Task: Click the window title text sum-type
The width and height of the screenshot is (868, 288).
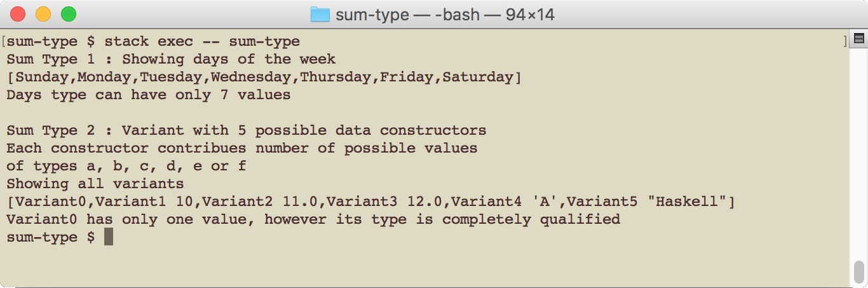Action: pos(372,14)
